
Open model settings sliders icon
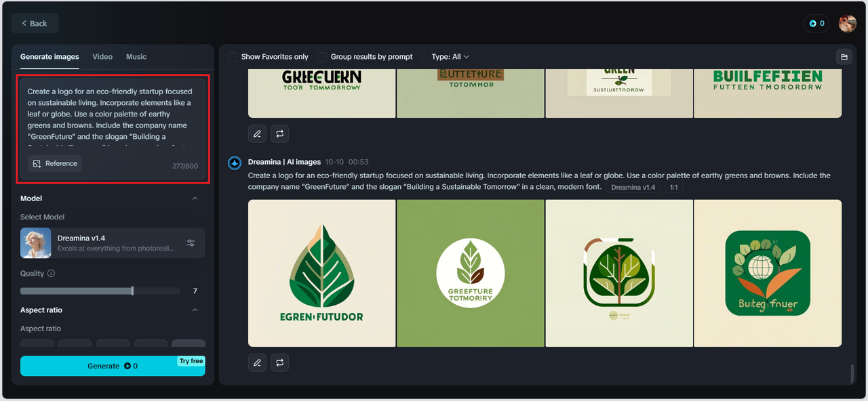[191, 243]
